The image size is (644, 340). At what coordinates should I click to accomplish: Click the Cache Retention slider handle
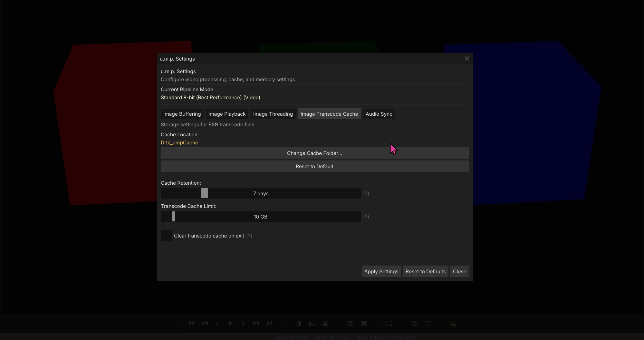coord(205,193)
